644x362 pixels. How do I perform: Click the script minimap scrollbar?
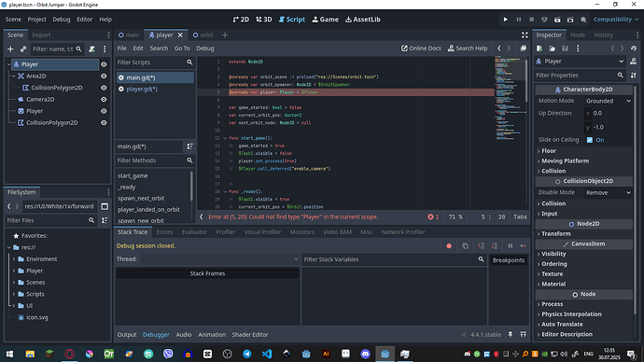pos(526,80)
